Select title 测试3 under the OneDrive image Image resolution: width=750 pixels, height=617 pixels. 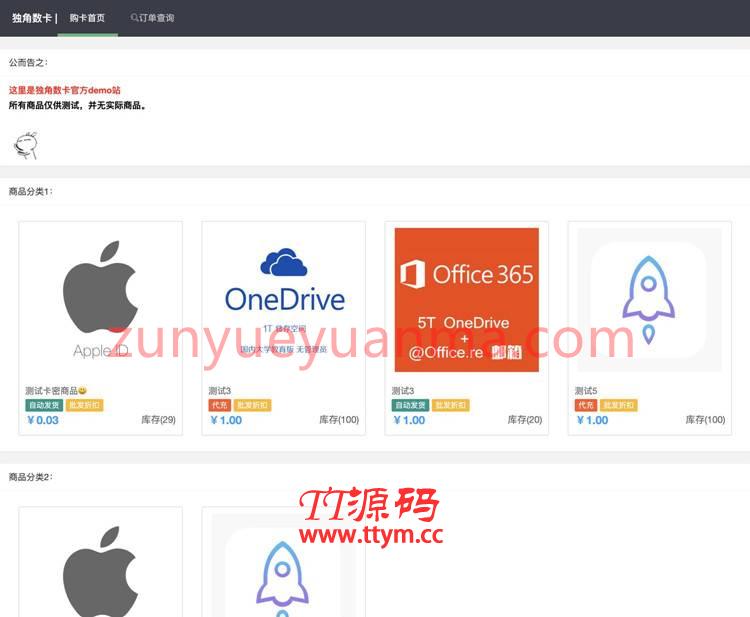click(x=220, y=391)
